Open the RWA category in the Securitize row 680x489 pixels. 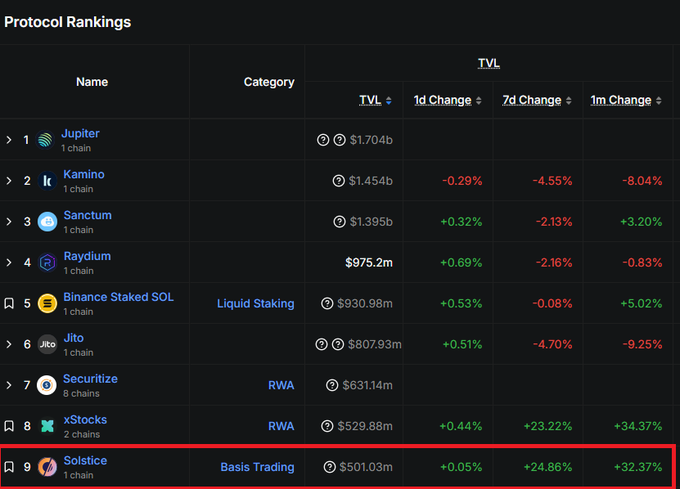[281, 385]
